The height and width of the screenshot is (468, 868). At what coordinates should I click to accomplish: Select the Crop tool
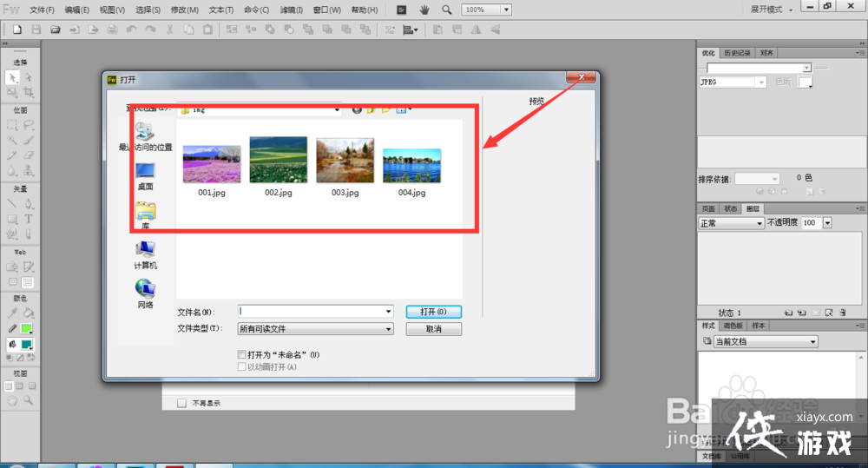pos(28,92)
